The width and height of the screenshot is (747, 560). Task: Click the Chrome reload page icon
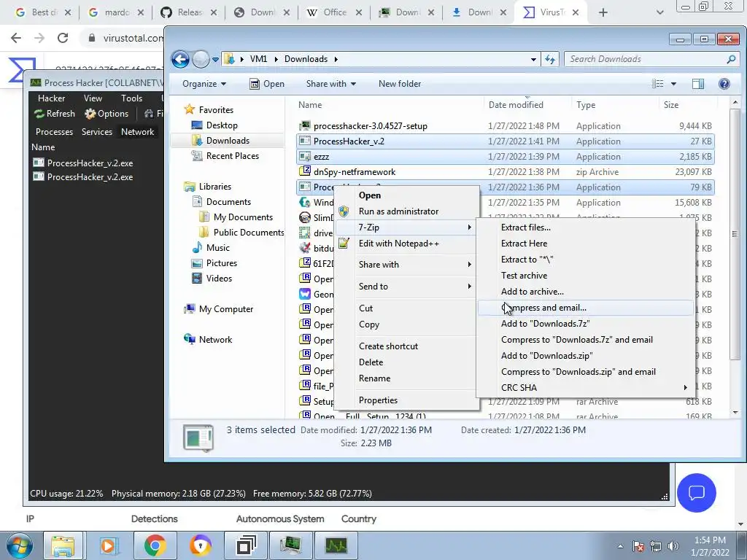(x=63, y=38)
